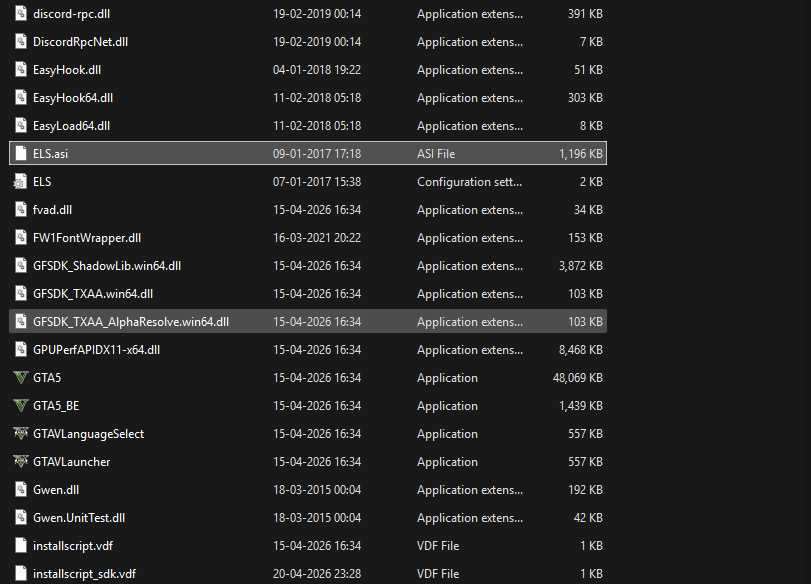Click the Configuration sett... type cell
The image size is (811, 584).
(469, 182)
